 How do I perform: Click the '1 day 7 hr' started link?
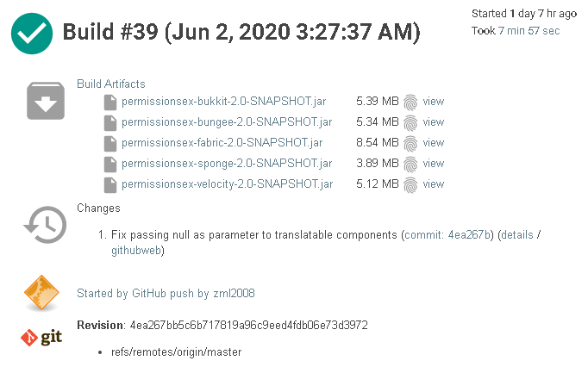point(533,14)
